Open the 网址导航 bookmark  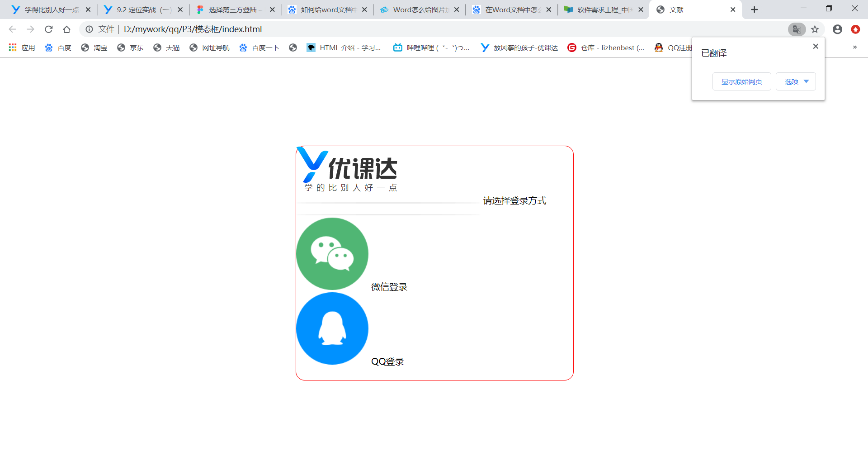209,48
